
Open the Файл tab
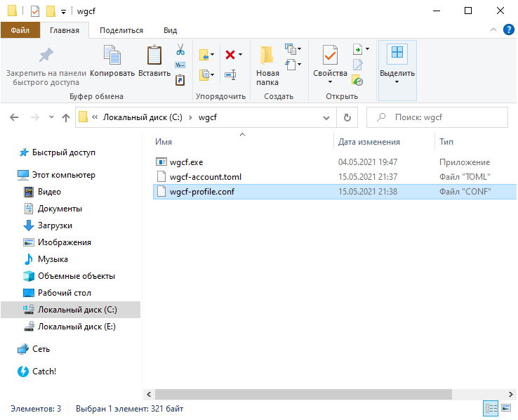pos(20,30)
